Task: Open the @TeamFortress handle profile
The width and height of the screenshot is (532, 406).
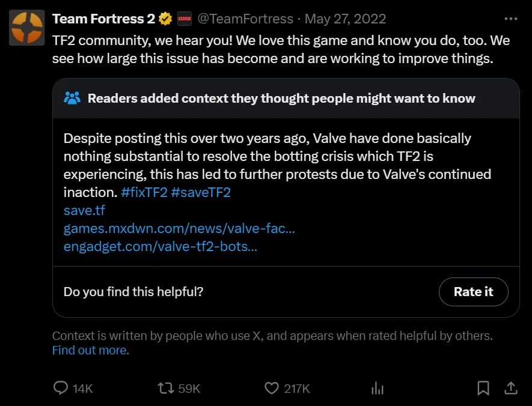Action: (245, 19)
